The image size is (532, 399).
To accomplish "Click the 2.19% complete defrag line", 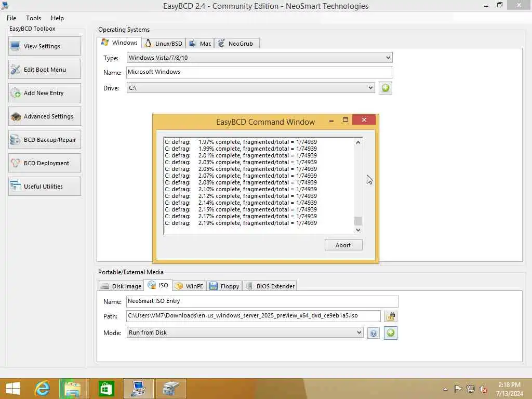I will tap(241, 223).
